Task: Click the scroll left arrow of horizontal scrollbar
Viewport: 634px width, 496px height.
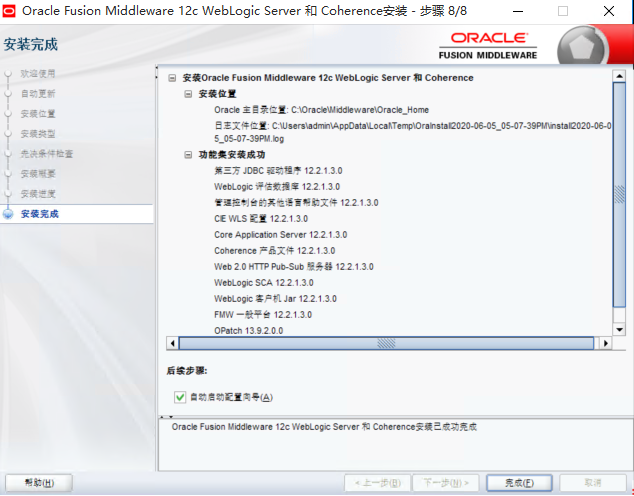Action: coord(173,343)
